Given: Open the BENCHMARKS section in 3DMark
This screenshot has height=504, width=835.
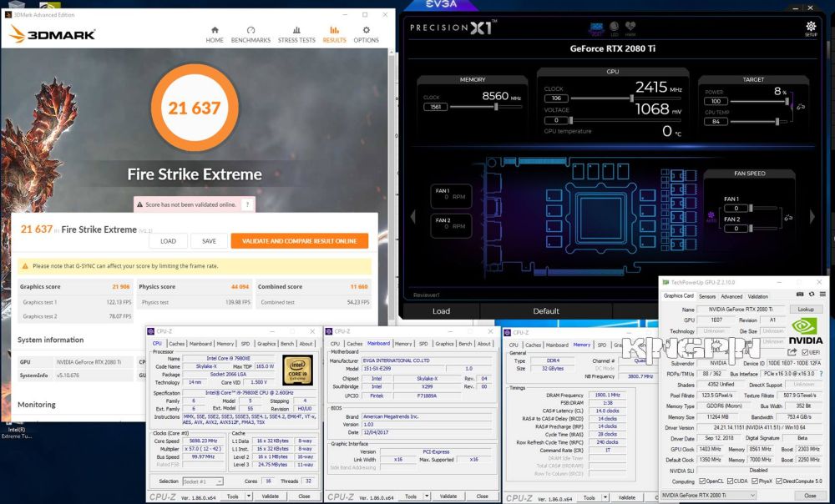Looking at the screenshot, I should (x=250, y=39).
